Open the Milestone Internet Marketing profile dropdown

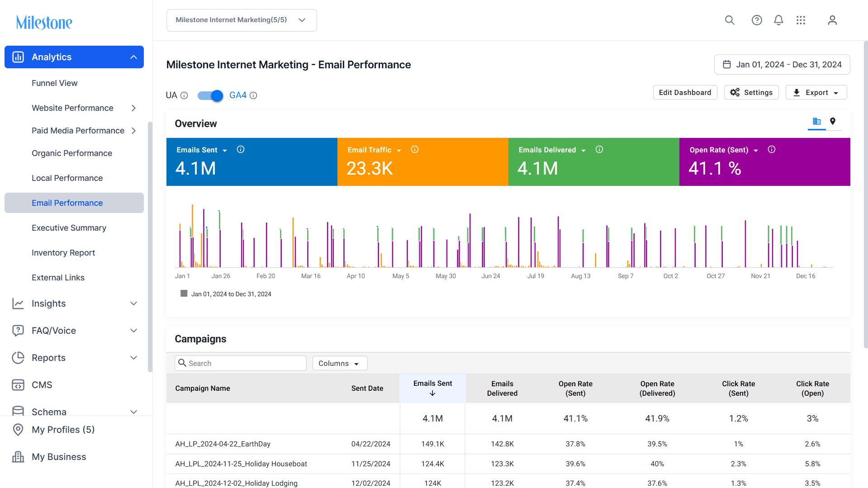(242, 20)
